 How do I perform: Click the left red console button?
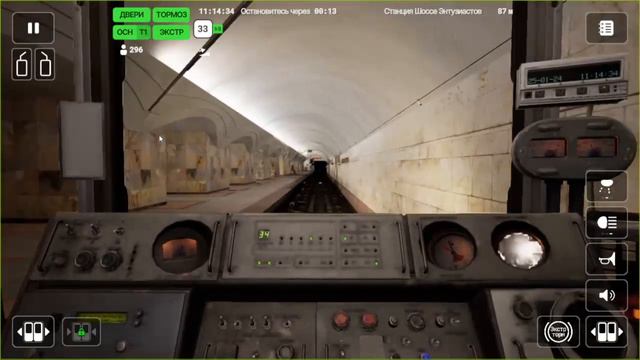[x=341, y=320]
